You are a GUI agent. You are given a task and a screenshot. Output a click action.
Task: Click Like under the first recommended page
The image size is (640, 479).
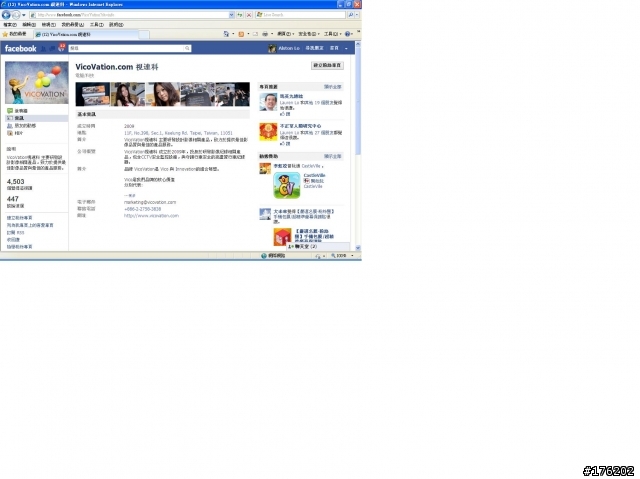(x=285, y=114)
